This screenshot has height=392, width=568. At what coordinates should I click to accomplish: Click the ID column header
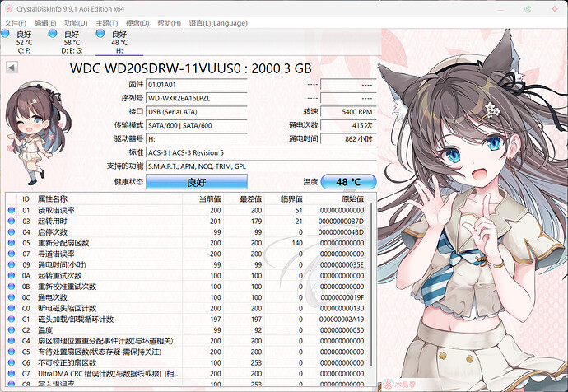tap(26, 199)
